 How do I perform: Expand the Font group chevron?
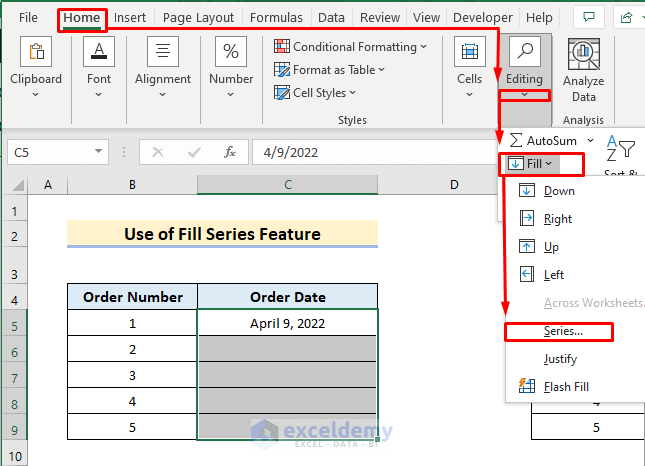[99, 95]
